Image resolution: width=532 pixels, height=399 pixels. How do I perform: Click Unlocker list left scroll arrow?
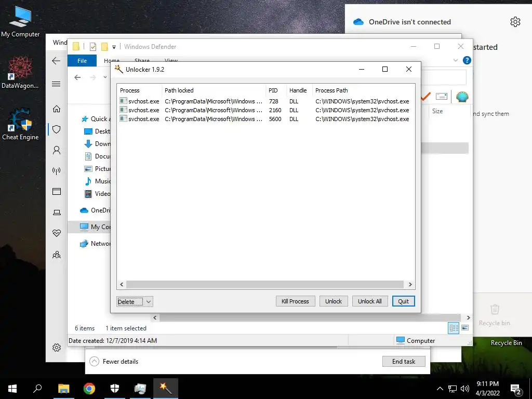(x=122, y=284)
